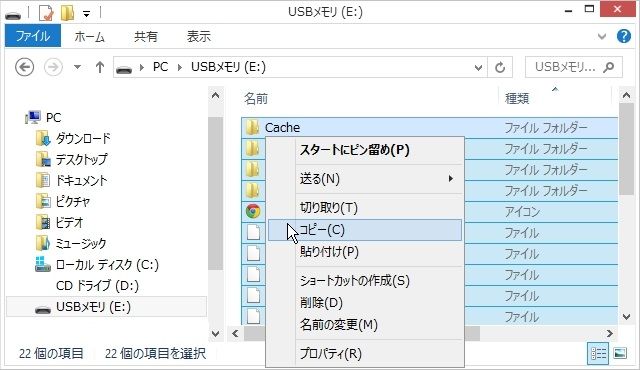Click PC in the address bar path
Viewport: 640px width, 370px height.
[x=160, y=67]
